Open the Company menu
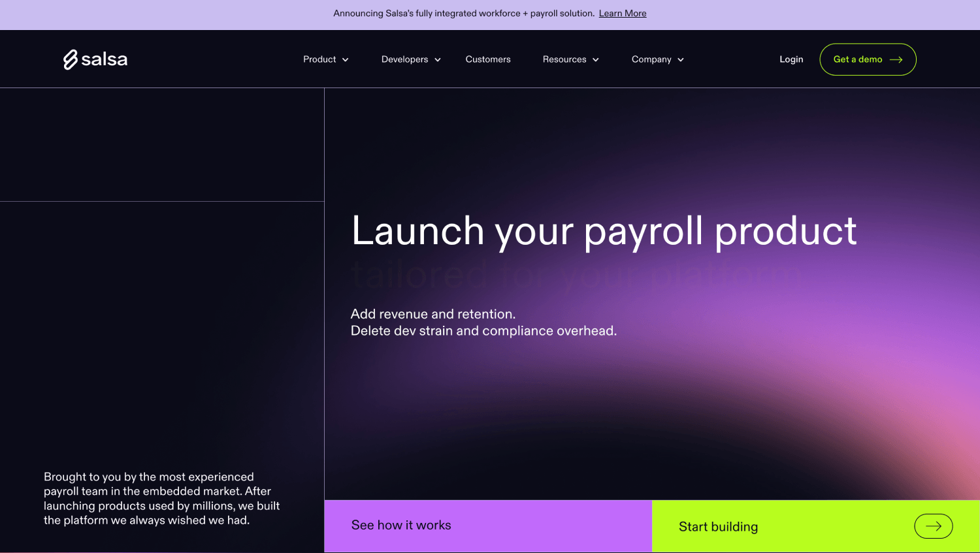Image resolution: width=980 pixels, height=553 pixels. coord(658,59)
